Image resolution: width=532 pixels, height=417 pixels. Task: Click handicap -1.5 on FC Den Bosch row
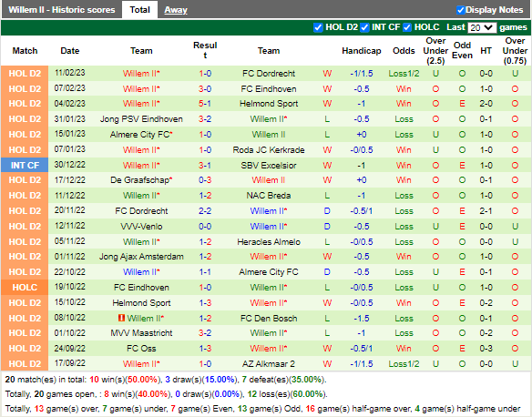tap(362, 318)
